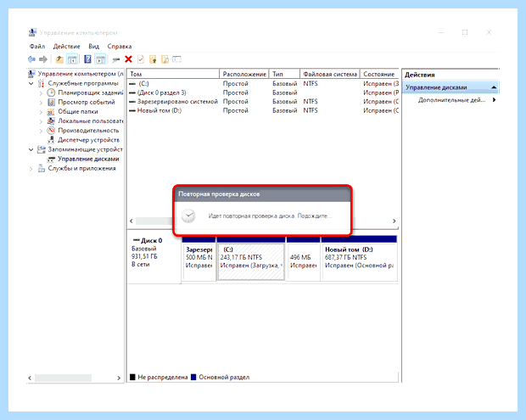Expand the Просмотр событий node
Image resolution: width=526 pixels, height=420 pixels.
tap(41, 103)
